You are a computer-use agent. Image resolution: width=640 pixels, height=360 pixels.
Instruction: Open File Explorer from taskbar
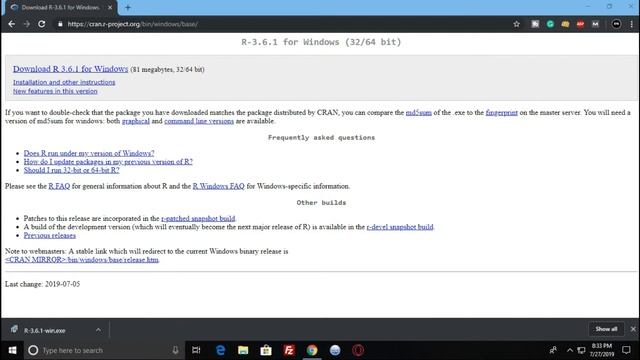click(243, 350)
